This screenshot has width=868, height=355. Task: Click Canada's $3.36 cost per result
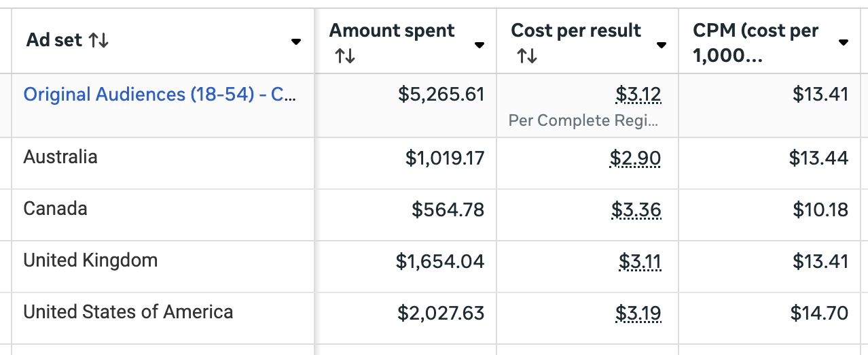[x=636, y=210]
